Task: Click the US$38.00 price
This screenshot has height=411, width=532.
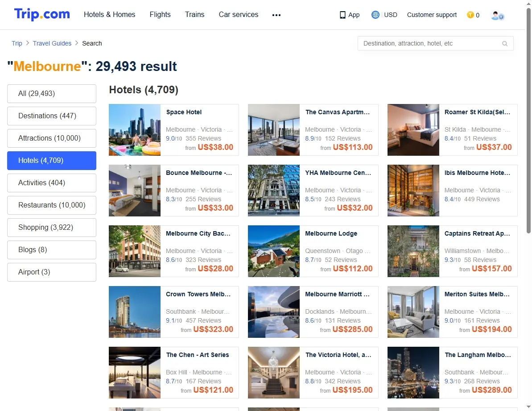Action: tap(215, 147)
